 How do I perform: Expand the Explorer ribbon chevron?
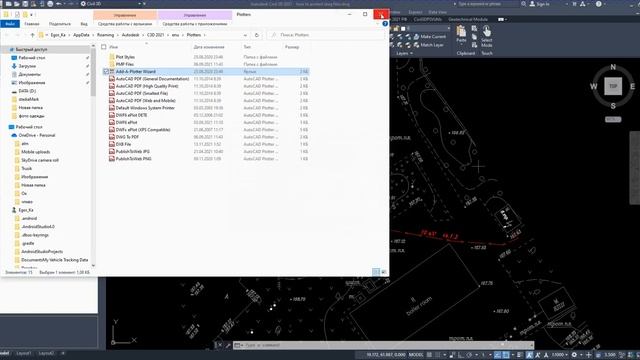pyautogui.click(x=378, y=24)
